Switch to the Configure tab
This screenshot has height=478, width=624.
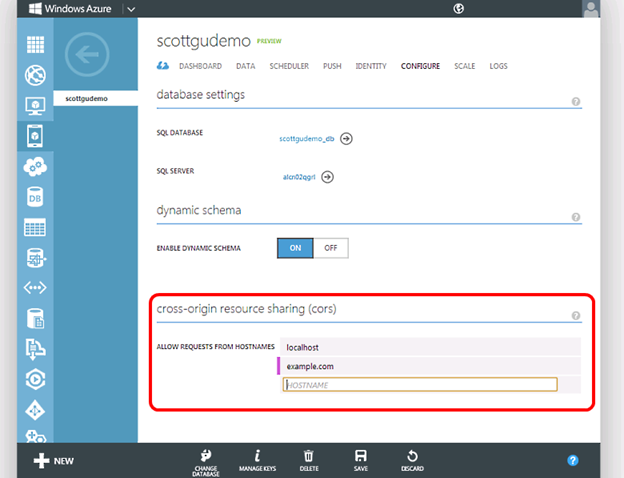[420, 66]
